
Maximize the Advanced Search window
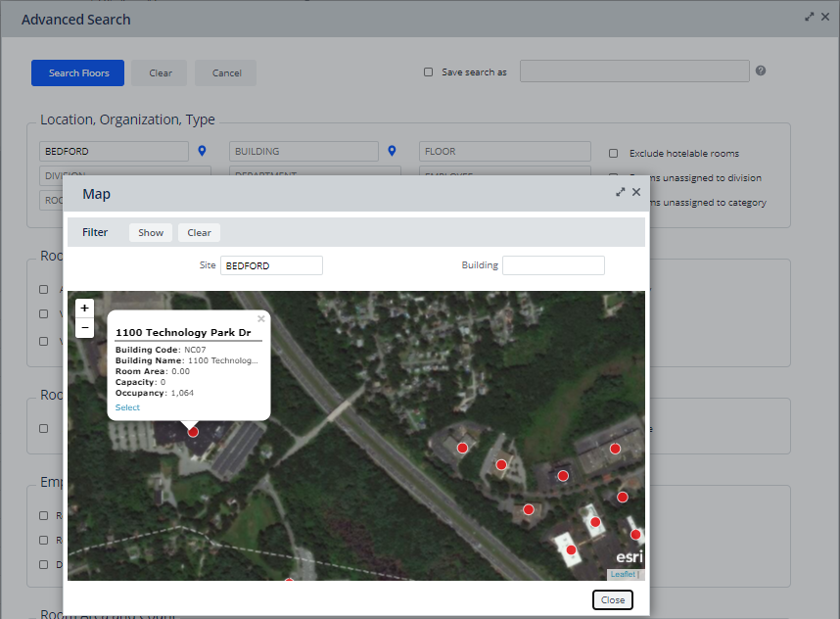pos(810,17)
